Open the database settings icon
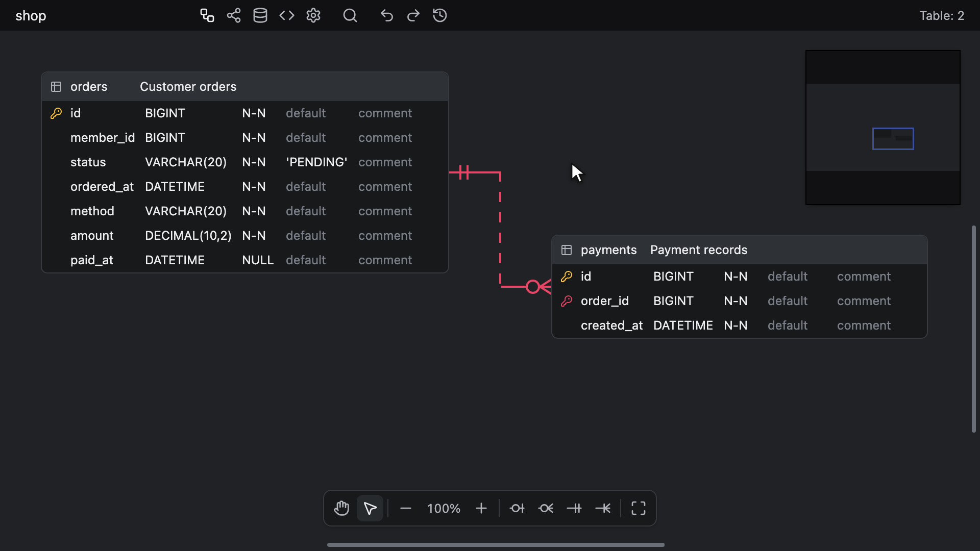The image size is (980, 551). (260, 15)
